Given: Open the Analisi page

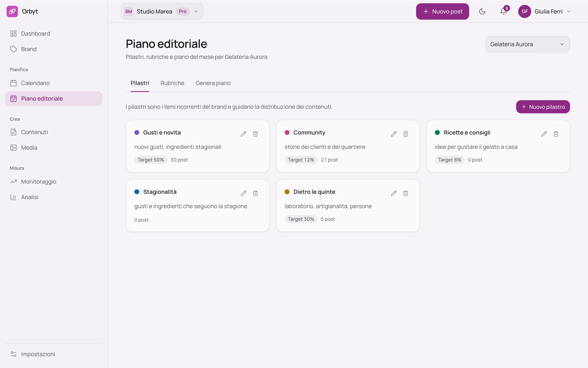Looking at the screenshot, I should pyautogui.click(x=53, y=197).
